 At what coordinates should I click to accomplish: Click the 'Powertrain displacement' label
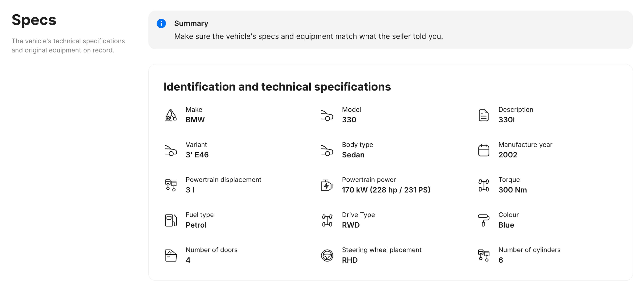pyautogui.click(x=223, y=180)
